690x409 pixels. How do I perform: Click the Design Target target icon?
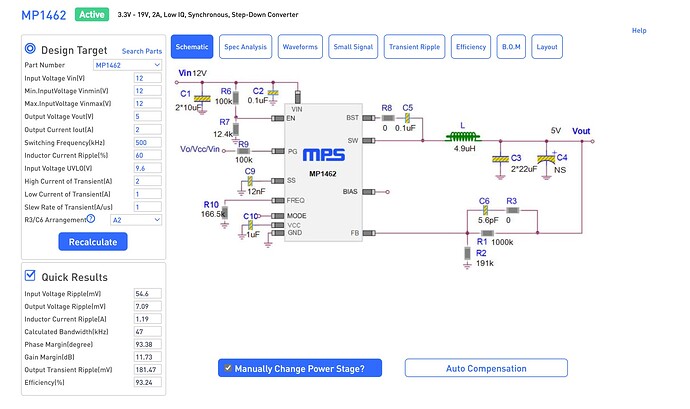30,48
